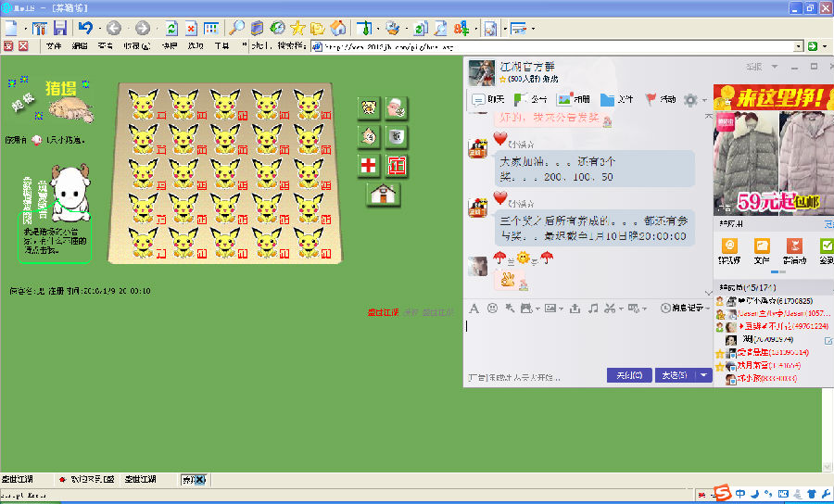Screen dimensions: 834x504
Task: Click the Sogou S input method tray icon
Action: (x=723, y=494)
